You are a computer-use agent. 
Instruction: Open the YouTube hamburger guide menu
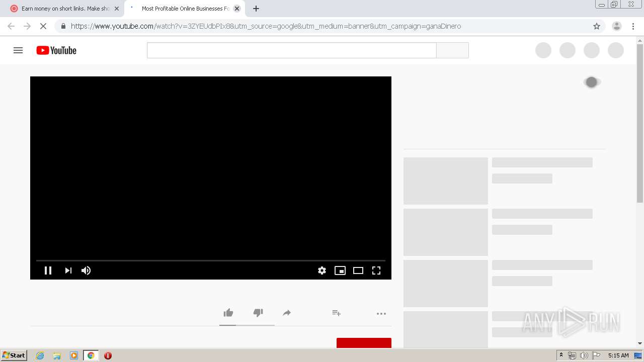coord(18,50)
